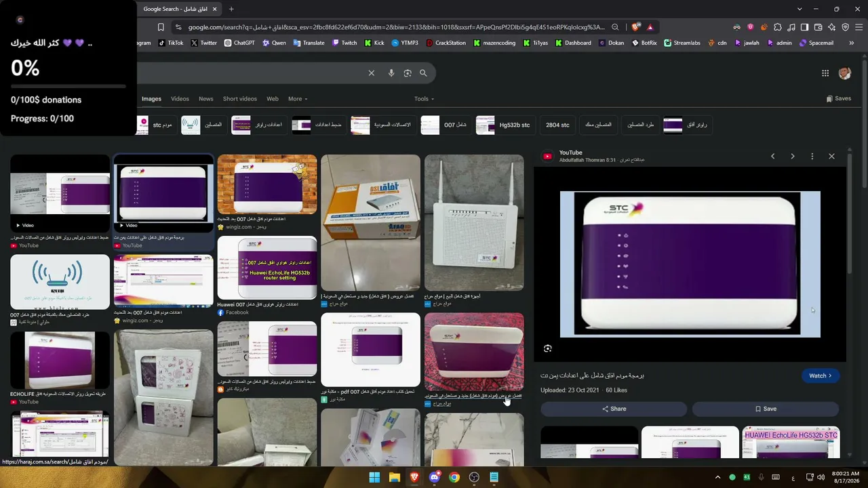Save the previewed image
The width and height of the screenshot is (868, 488).
pos(766,409)
